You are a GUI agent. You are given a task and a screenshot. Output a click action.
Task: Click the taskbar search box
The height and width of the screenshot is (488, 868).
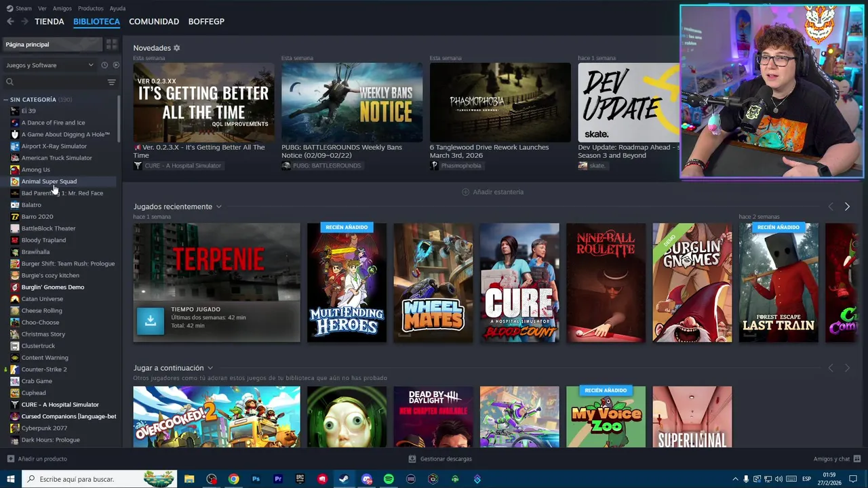(x=100, y=479)
